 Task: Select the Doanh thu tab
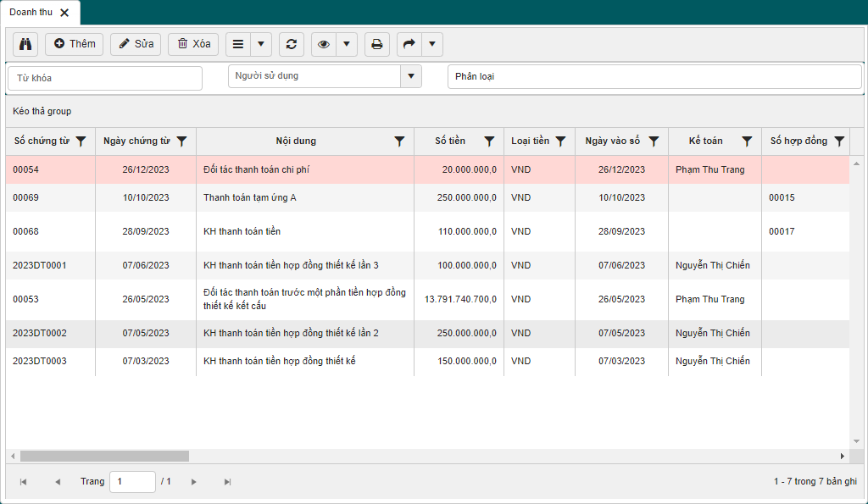[31, 12]
